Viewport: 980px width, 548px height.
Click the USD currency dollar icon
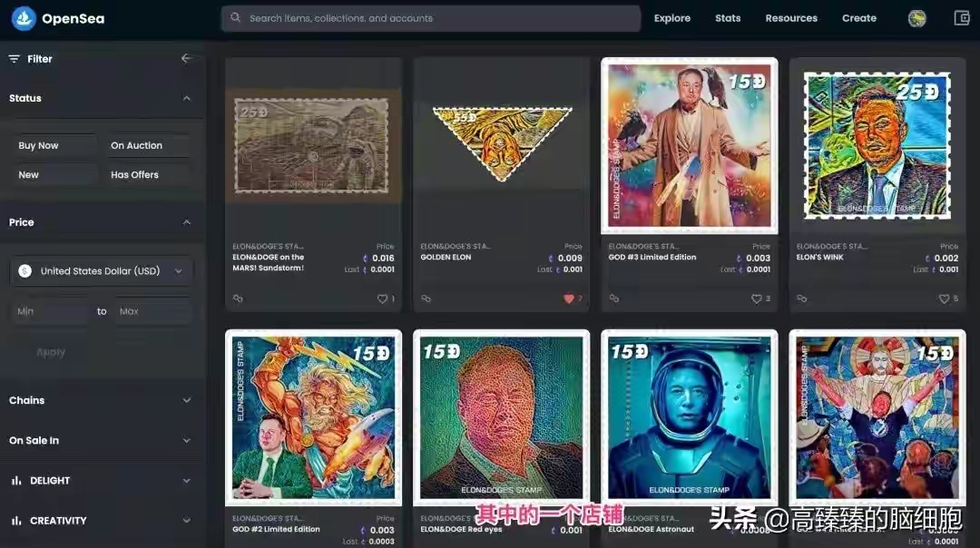25,271
